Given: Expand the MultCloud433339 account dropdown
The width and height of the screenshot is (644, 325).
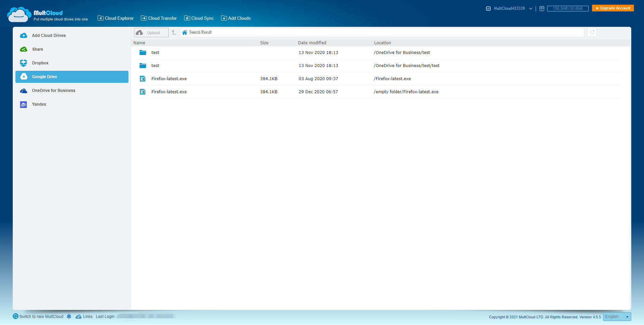Looking at the screenshot, I should click(x=530, y=9).
